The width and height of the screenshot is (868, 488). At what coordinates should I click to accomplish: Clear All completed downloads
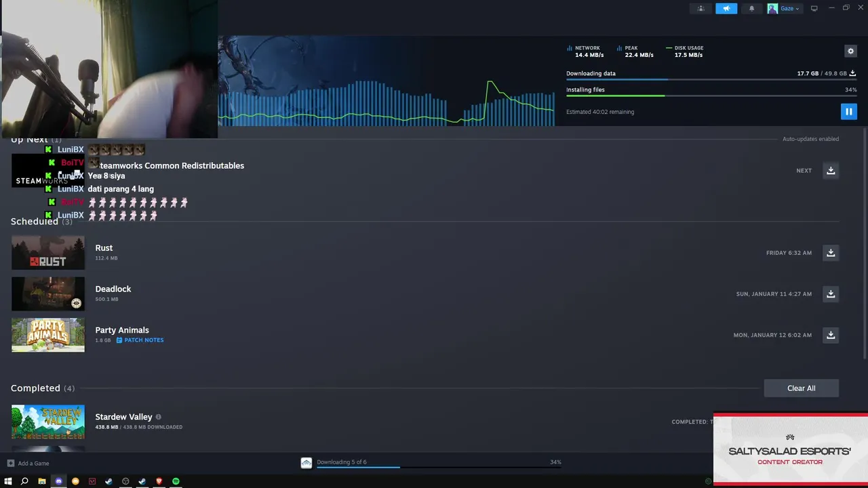click(x=801, y=388)
